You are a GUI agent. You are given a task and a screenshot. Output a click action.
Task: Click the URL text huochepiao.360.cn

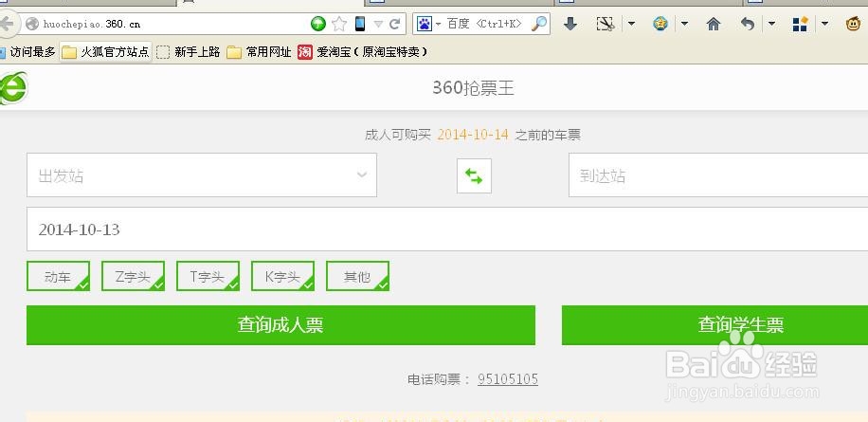pyautogui.click(x=92, y=24)
